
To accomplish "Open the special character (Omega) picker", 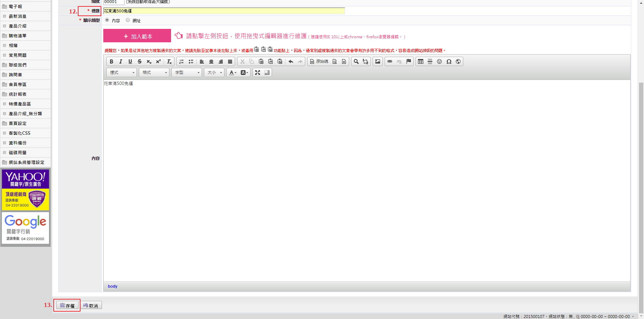I will pyautogui.click(x=449, y=61).
